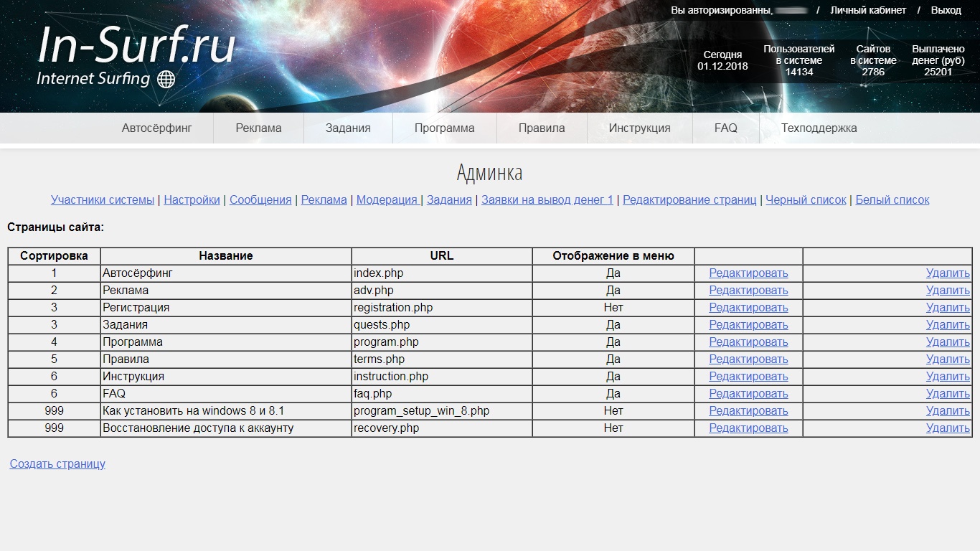Click Выход to log out
This screenshot has height=551, width=980.
tap(946, 10)
